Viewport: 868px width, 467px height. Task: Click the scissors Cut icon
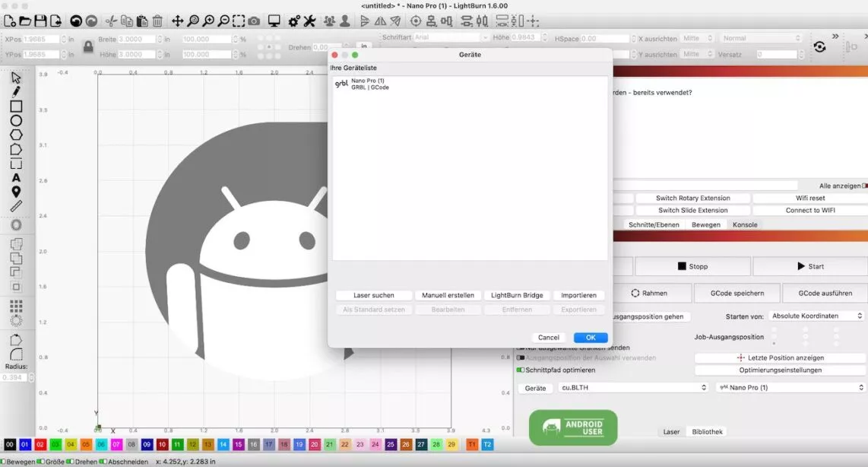pos(111,21)
